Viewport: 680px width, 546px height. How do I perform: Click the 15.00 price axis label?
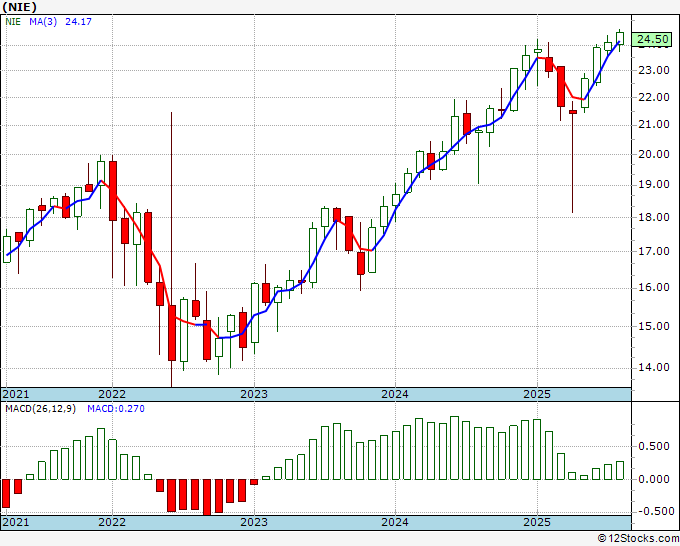point(654,326)
